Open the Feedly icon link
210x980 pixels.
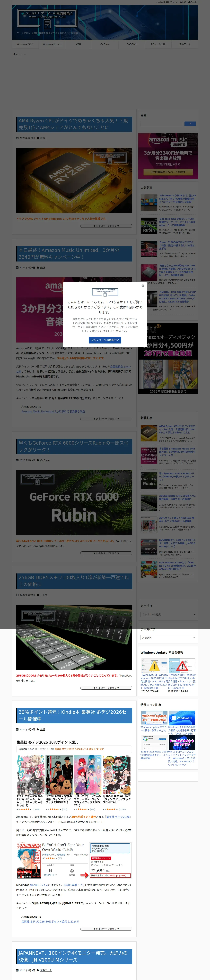[x=193, y=2]
